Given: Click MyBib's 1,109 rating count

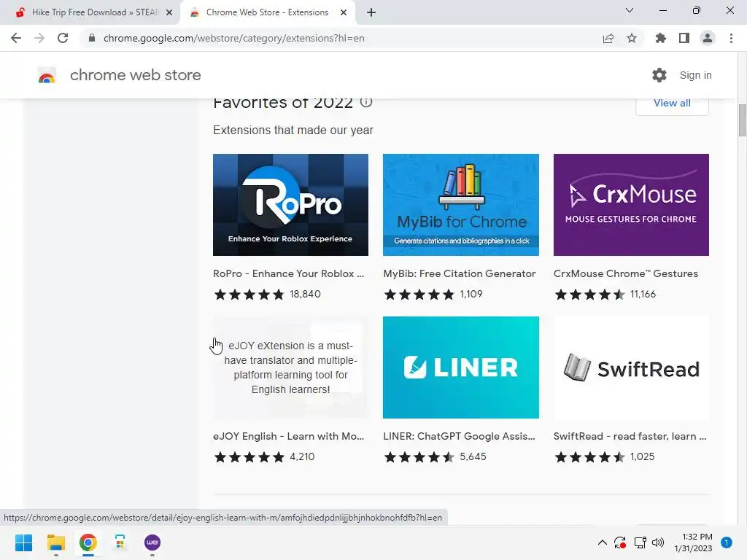Looking at the screenshot, I should point(471,295).
